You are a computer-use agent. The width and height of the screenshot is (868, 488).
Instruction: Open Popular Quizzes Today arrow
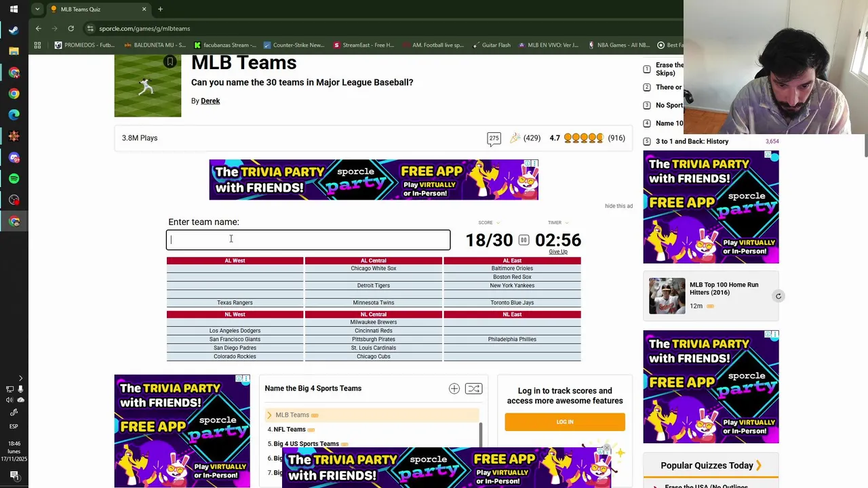pos(759,466)
